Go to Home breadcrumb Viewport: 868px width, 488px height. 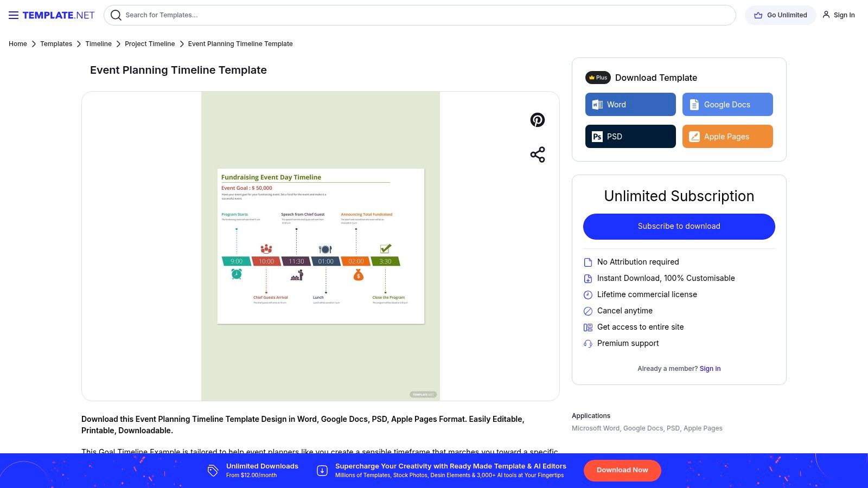point(18,44)
